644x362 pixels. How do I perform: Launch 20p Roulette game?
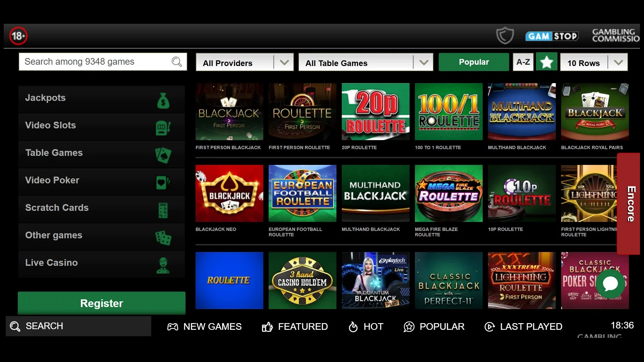(x=376, y=112)
